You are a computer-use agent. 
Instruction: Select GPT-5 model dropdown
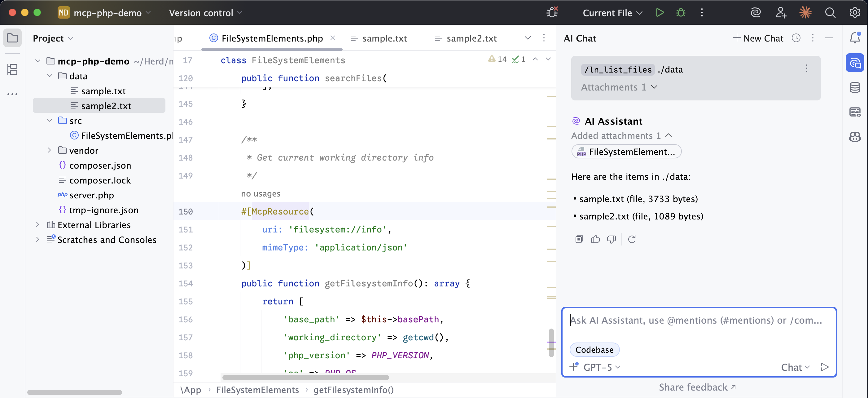[x=602, y=367]
